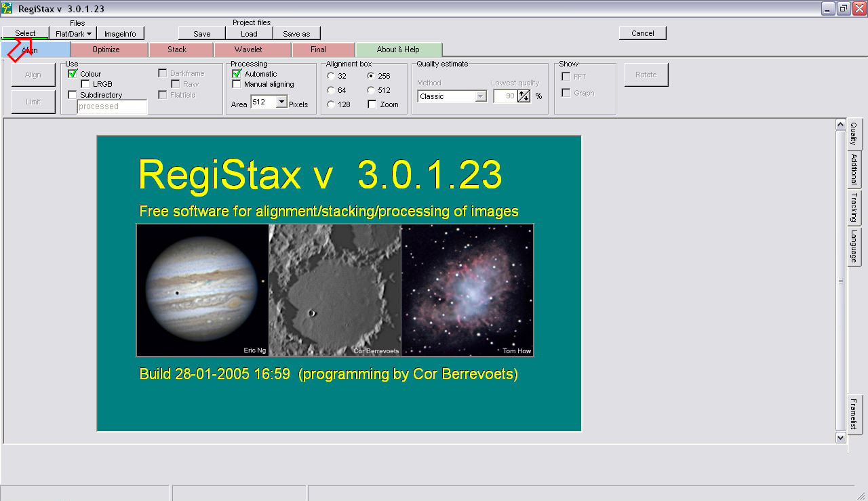Image resolution: width=868 pixels, height=501 pixels.
Task: Select alignment box size 32
Action: coord(330,76)
